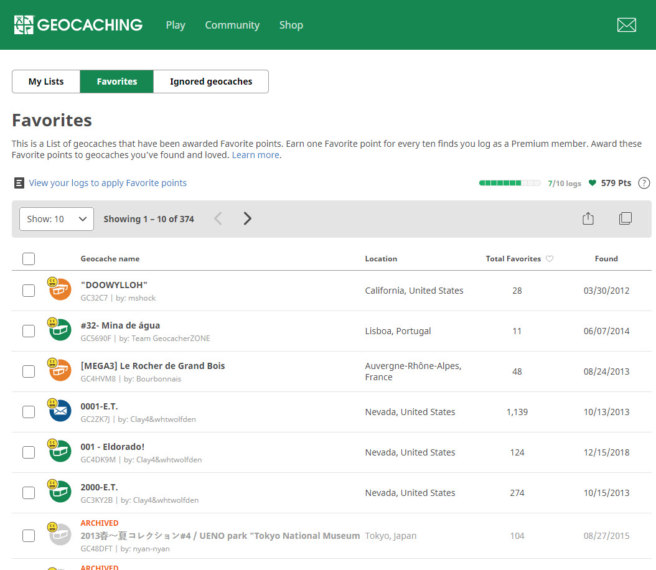Viewport: 656px width, 570px height.
Task: Open View your logs to apply Favorite points
Action: click(107, 183)
